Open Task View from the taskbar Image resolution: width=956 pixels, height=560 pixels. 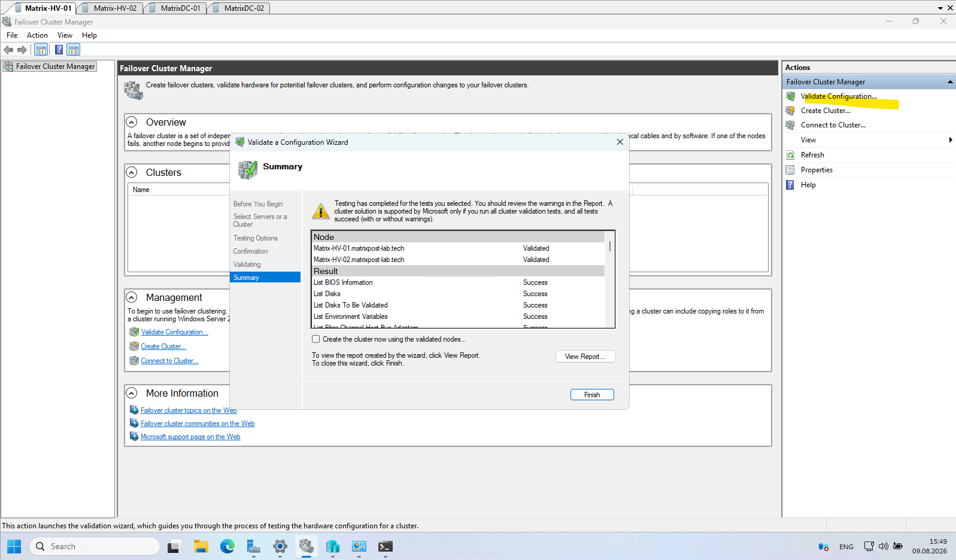pos(174,546)
